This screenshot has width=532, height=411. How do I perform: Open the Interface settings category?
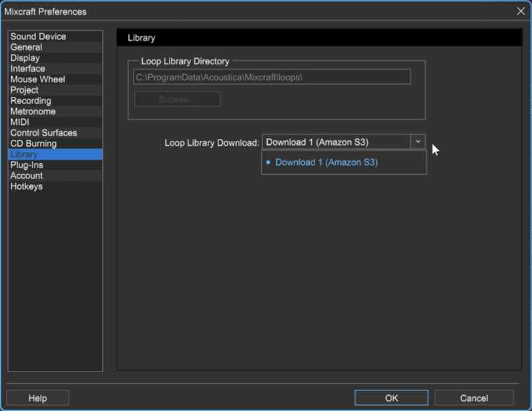[x=55, y=69]
